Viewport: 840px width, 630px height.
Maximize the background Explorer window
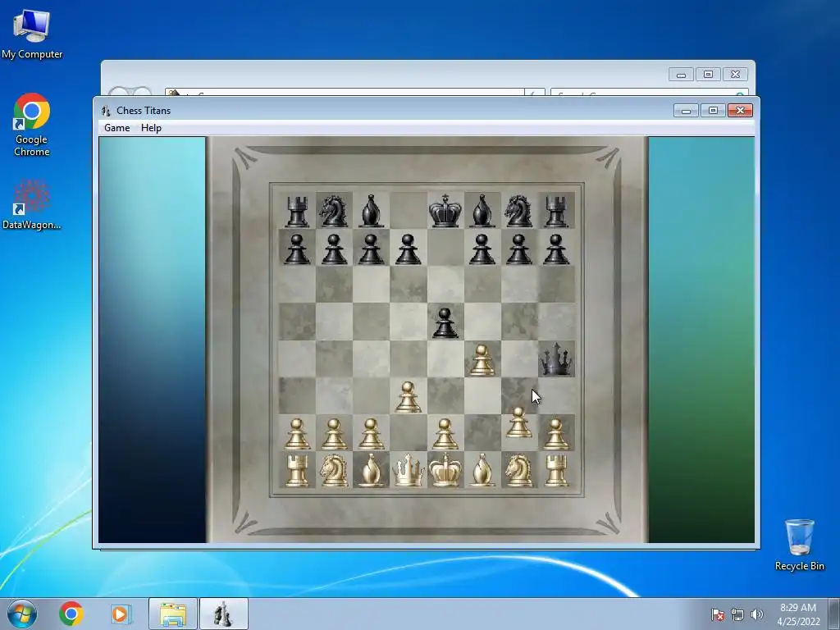point(708,75)
